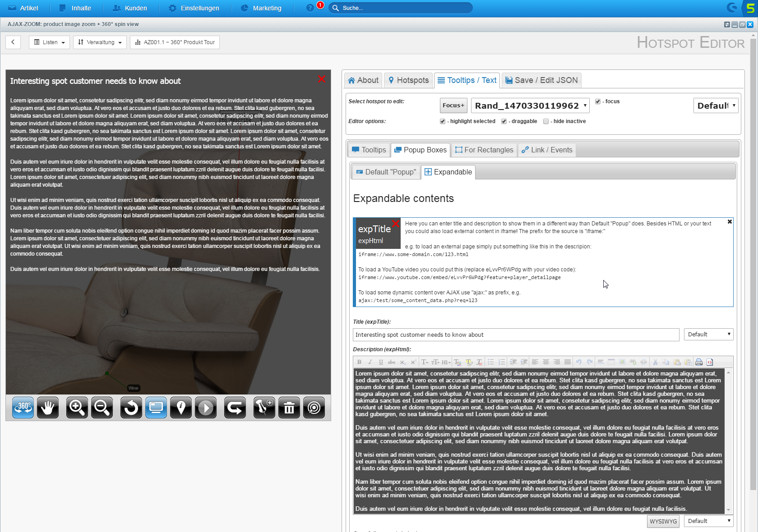758x532 pixels.
Task: Open the Artikel menu
Action: coord(23,8)
